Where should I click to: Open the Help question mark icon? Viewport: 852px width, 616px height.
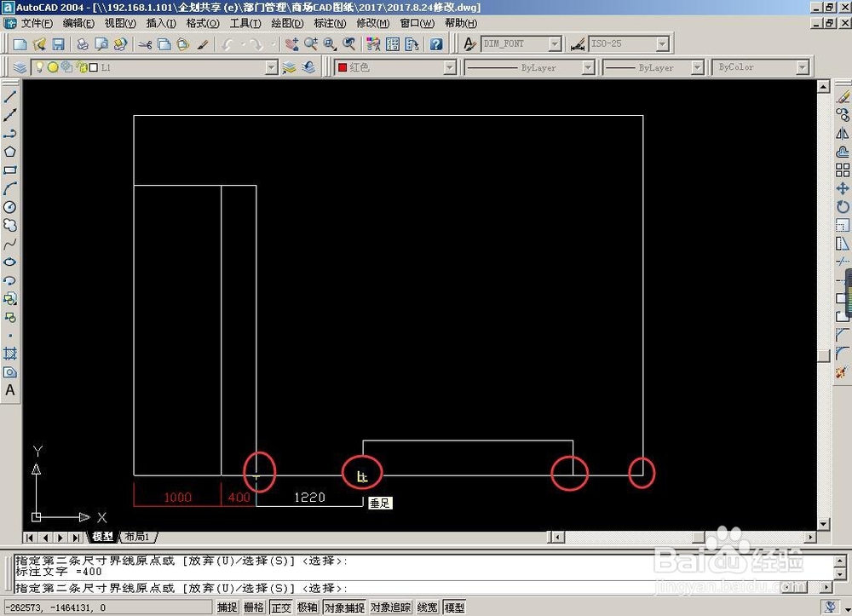pyautogui.click(x=435, y=44)
